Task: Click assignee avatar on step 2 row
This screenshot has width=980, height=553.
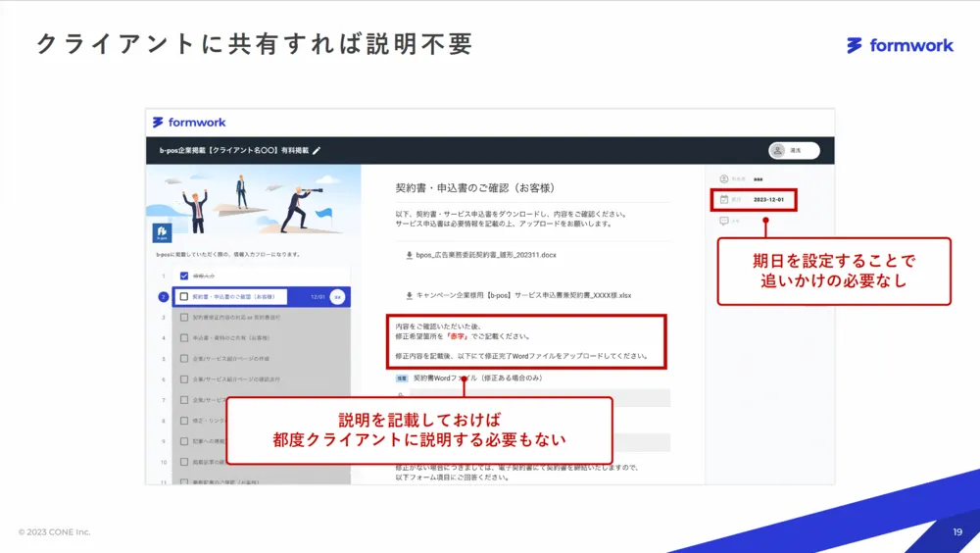Action: coord(337,296)
